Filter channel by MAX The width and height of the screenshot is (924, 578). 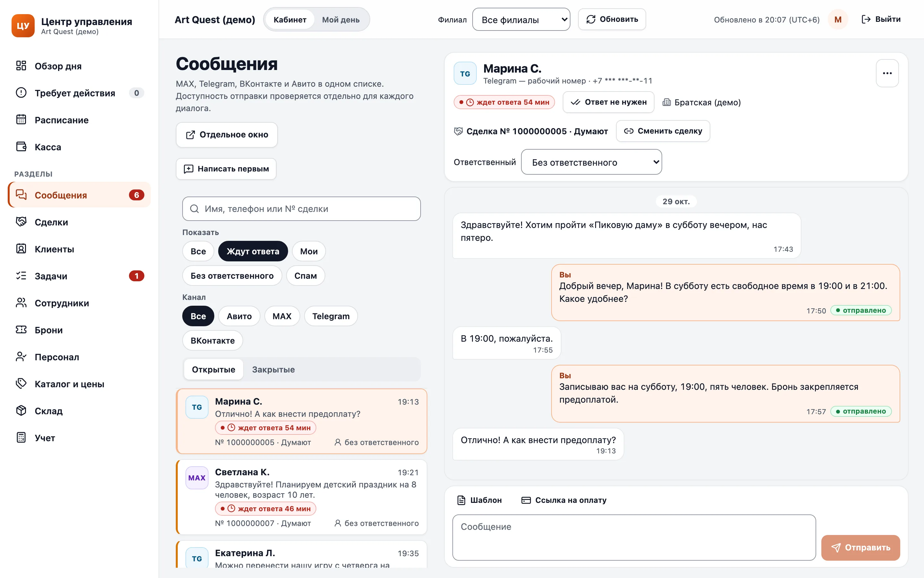(282, 316)
